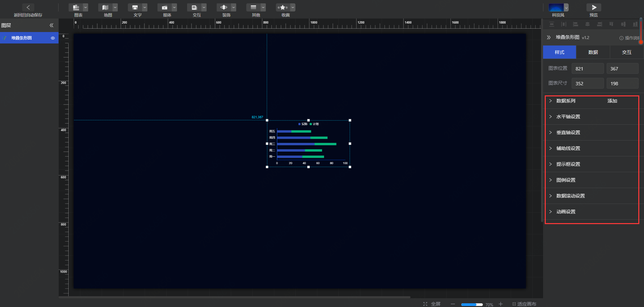Open the 其他 other components icon
The image size is (644, 307).
click(253, 7)
